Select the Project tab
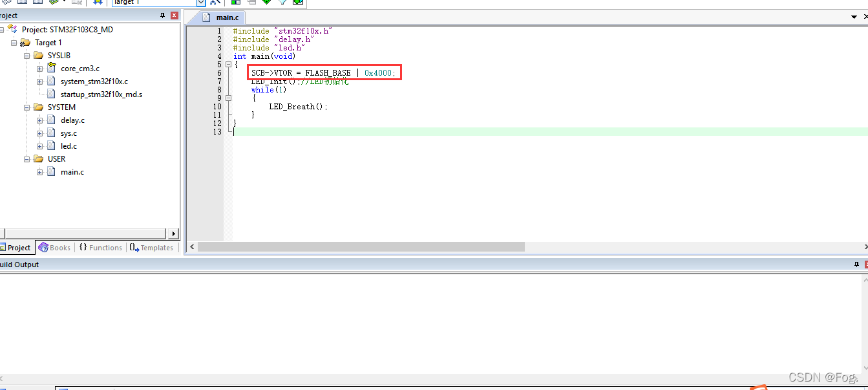 (x=16, y=248)
